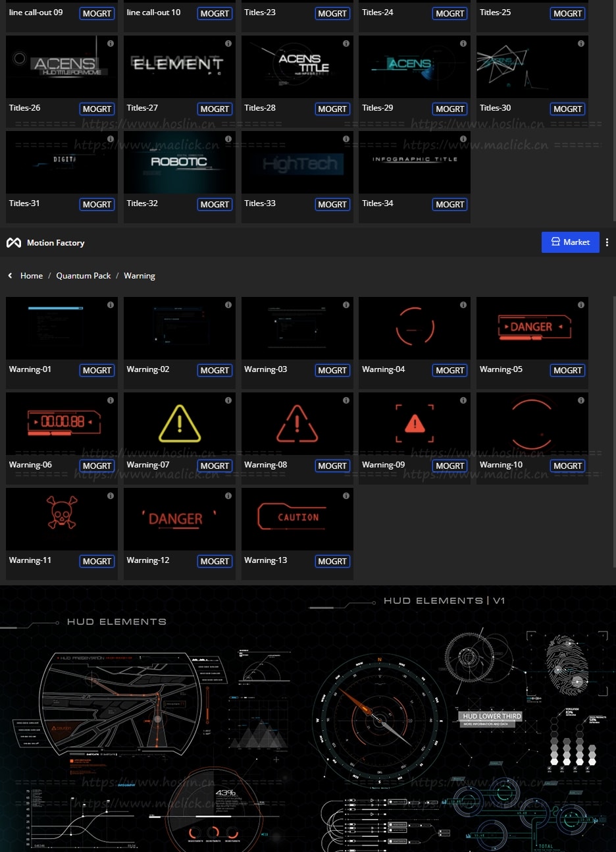
Task: Select the Titles-27 ELEMENT thumbnail
Action: [x=180, y=67]
